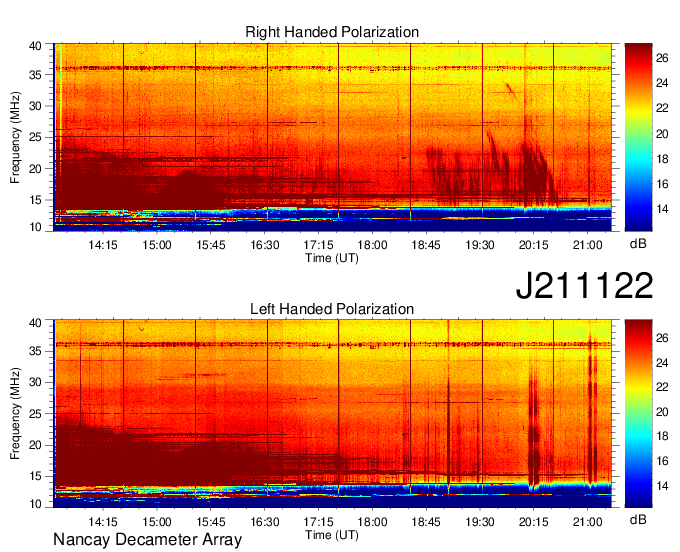Click the 19:30 time tick of the Right Handed plot
The image size is (680, 552).
[x=480, y=245]
